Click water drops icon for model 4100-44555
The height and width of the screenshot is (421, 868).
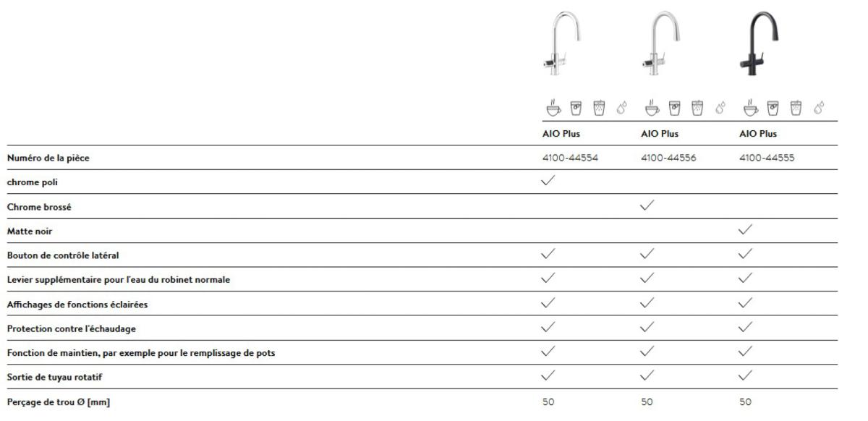point(818,109)
